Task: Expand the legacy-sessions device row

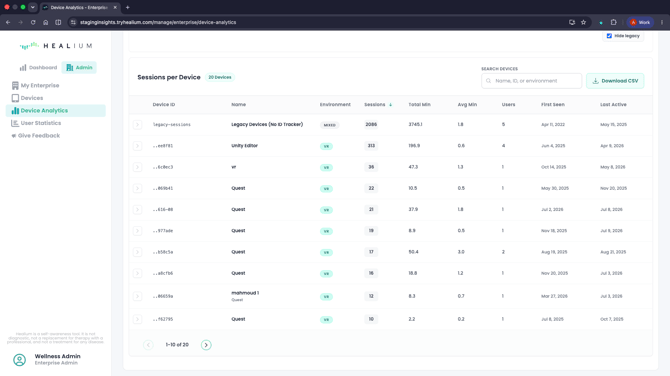Action: pyautogui.click(x=137, y=125)
